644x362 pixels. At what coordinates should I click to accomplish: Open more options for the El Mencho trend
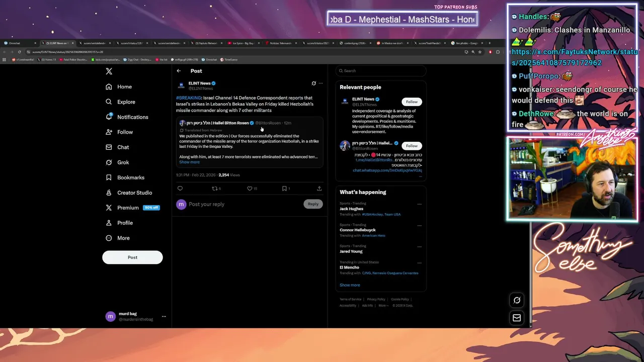pyautogui.click(x=419, y=263)
